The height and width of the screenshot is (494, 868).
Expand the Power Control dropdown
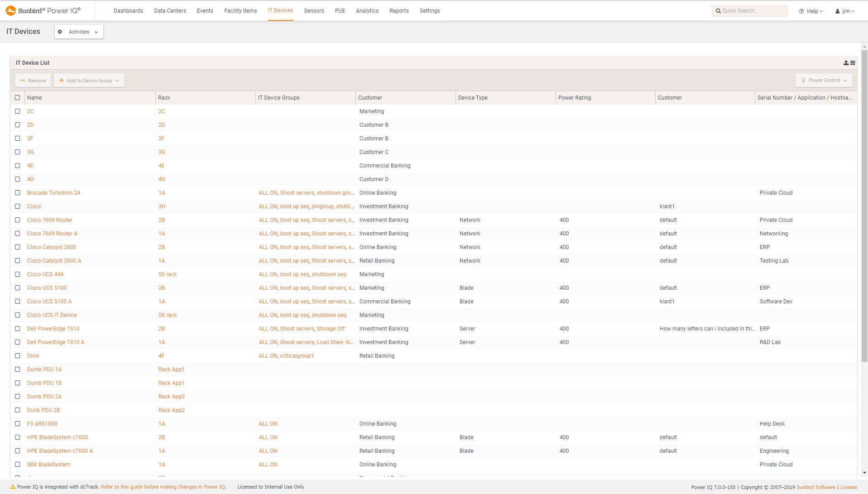click(846, 80)
